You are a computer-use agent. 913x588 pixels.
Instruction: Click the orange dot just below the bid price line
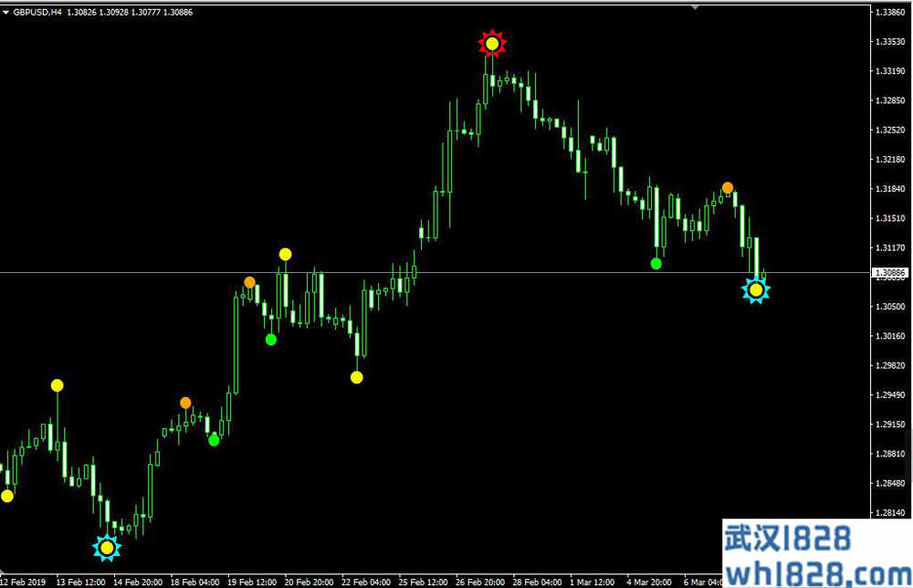[250, 282]
